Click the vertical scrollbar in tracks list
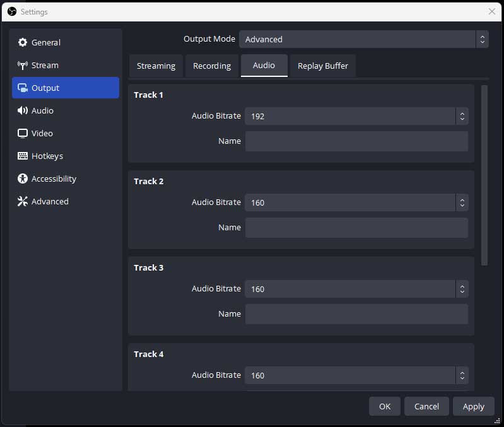 pos(484,175)
